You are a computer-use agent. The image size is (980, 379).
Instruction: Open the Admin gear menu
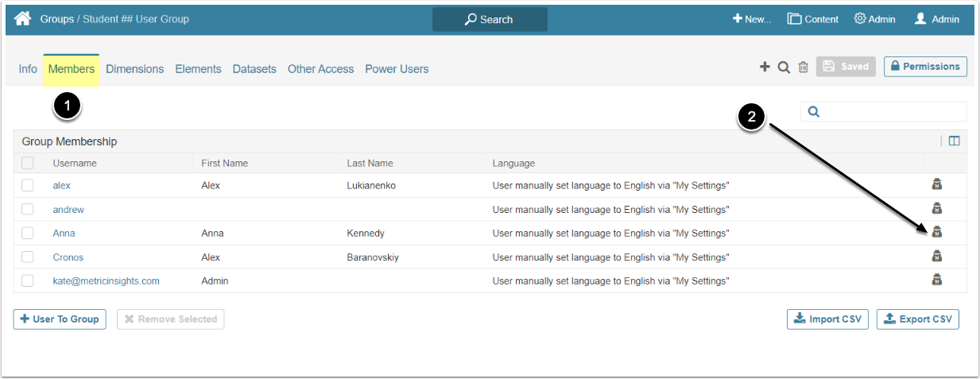point(874,19)
